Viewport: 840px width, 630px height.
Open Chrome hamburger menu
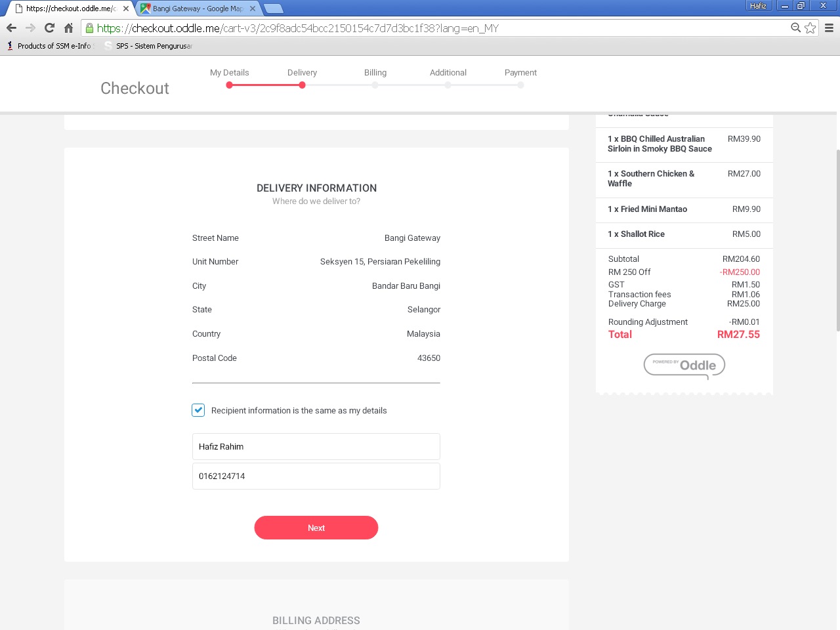coord(829,28)
